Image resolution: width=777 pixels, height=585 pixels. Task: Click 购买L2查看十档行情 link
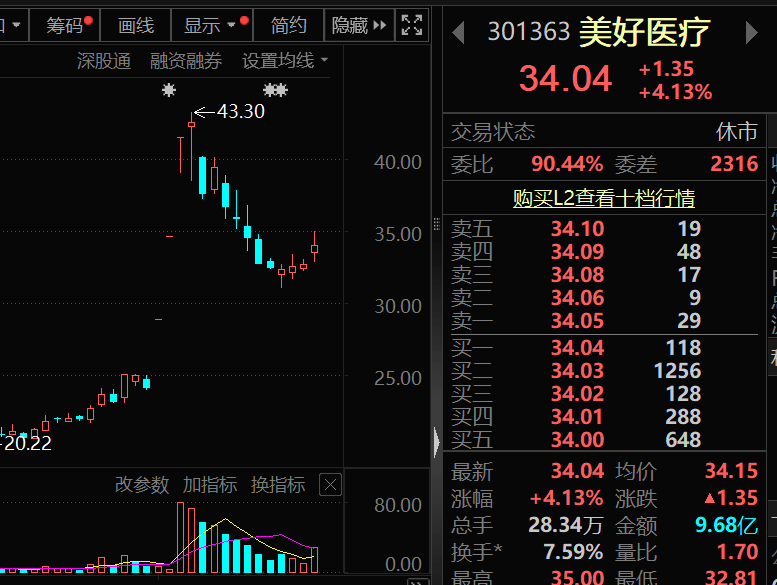pyautogui.click(x=603, y=198)
